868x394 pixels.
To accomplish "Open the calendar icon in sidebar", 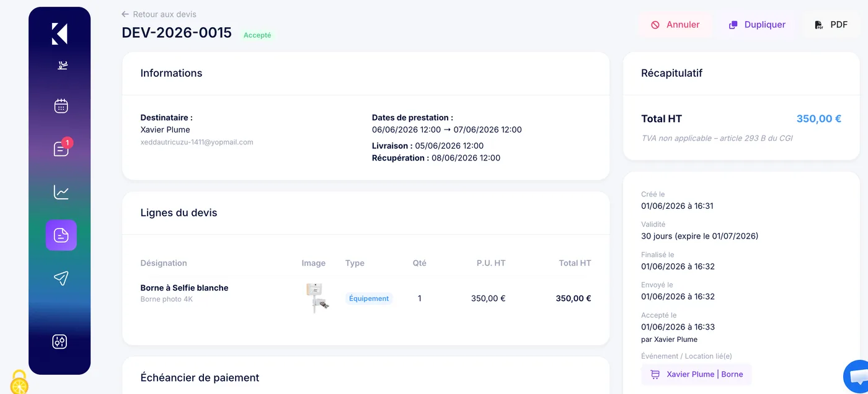I will click(x=61, y=106).
